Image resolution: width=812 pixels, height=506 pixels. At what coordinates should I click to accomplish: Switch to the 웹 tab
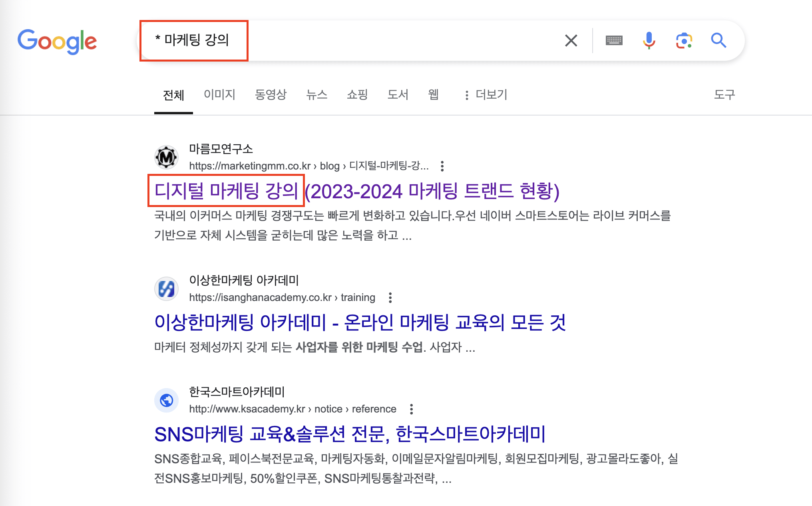(434, 95)
